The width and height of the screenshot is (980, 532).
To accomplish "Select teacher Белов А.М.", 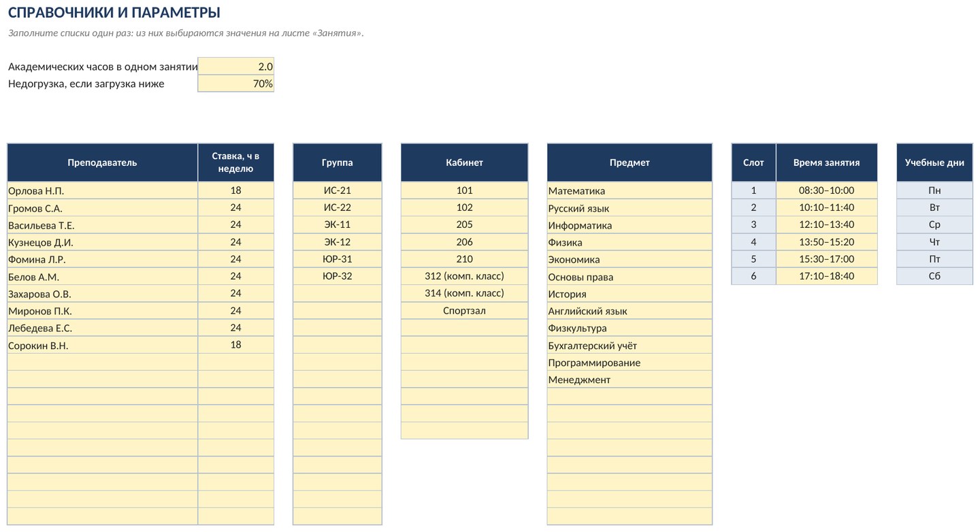I will pyautogui.click(x=103, y=276).
